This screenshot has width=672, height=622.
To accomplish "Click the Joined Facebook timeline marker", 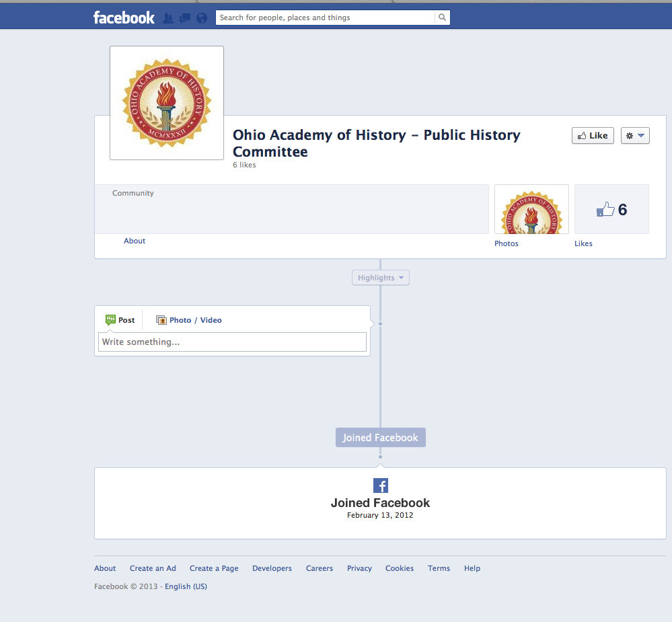I will 381,437.
